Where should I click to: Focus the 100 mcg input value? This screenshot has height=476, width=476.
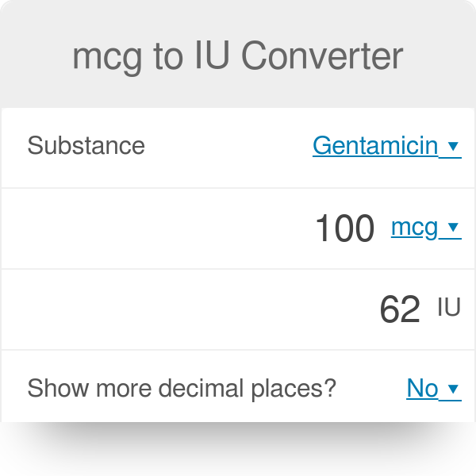point(344,229)
